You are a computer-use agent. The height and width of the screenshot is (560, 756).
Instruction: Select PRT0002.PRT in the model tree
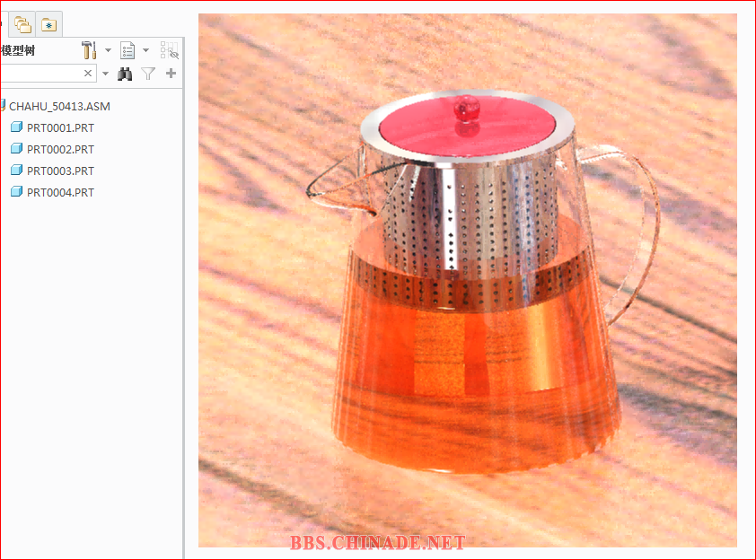pos(60,149)
